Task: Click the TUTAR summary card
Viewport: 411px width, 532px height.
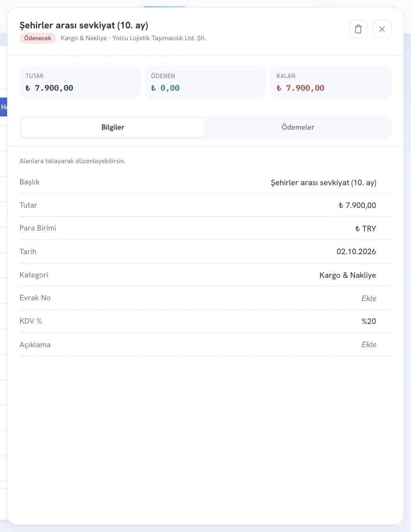Action: click(80, 82)
